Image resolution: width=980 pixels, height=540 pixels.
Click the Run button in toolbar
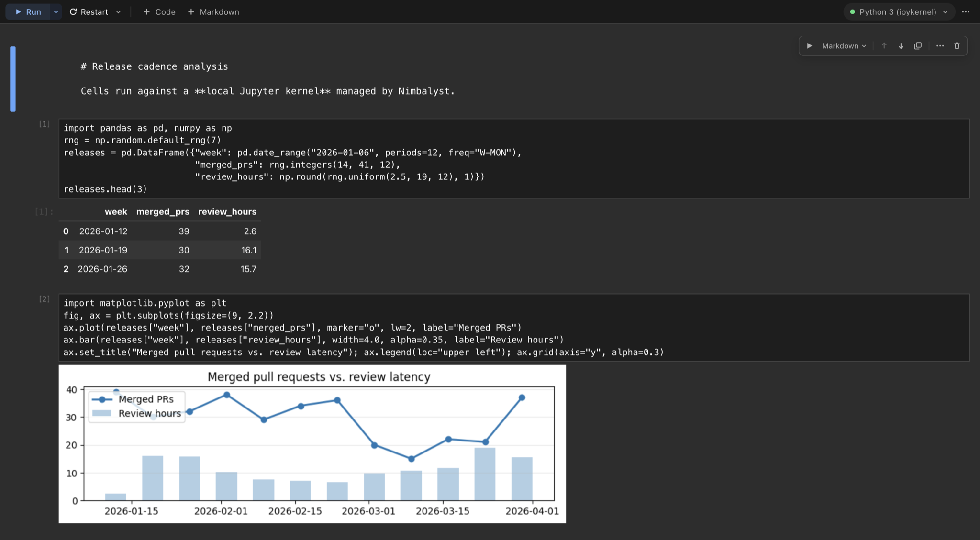[x=28, y=12]
